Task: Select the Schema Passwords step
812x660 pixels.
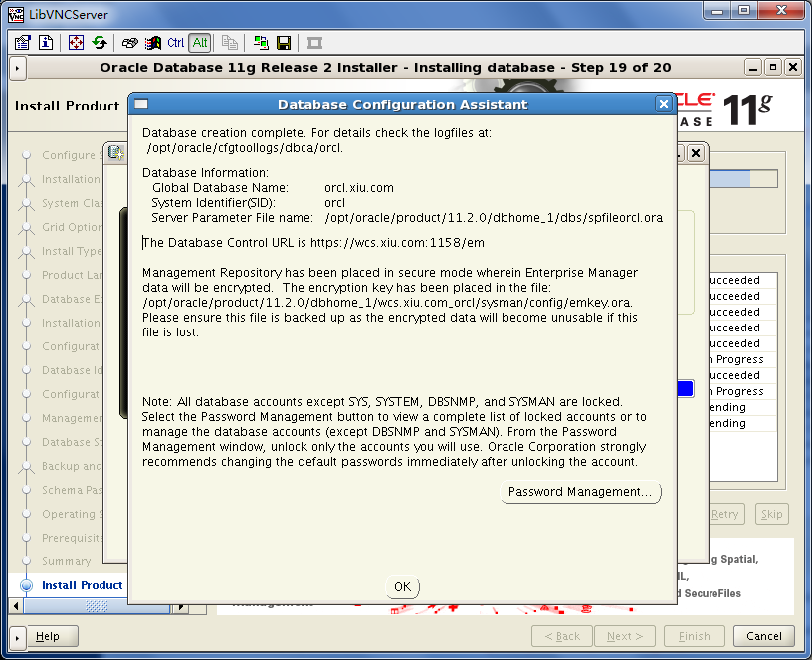Action: pos(73,490)
